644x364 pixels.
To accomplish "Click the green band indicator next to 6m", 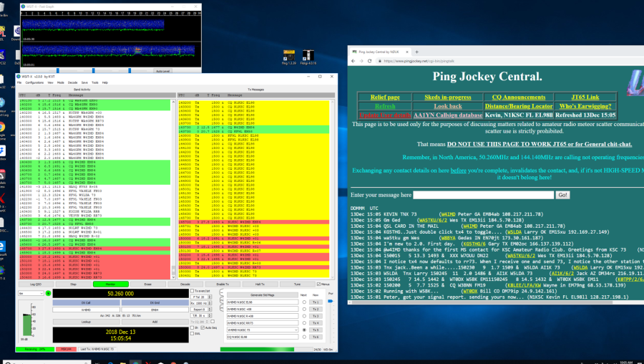I will click(49, 294).
